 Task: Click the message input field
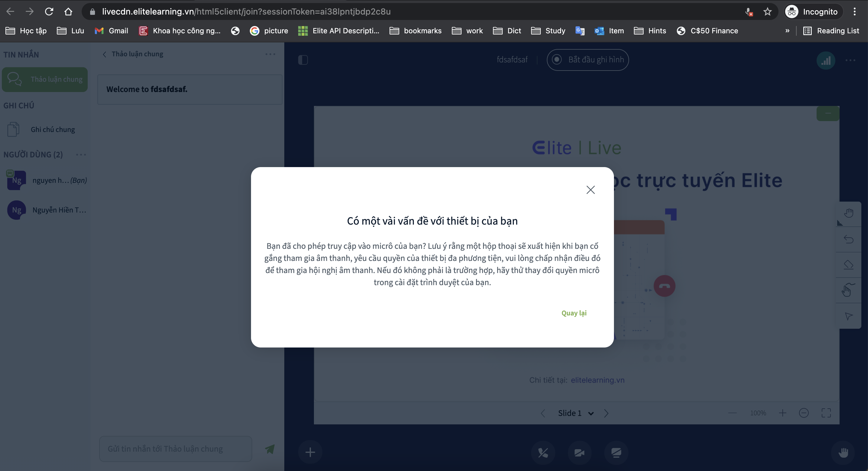pyautogui.click(x=175, y=449)
